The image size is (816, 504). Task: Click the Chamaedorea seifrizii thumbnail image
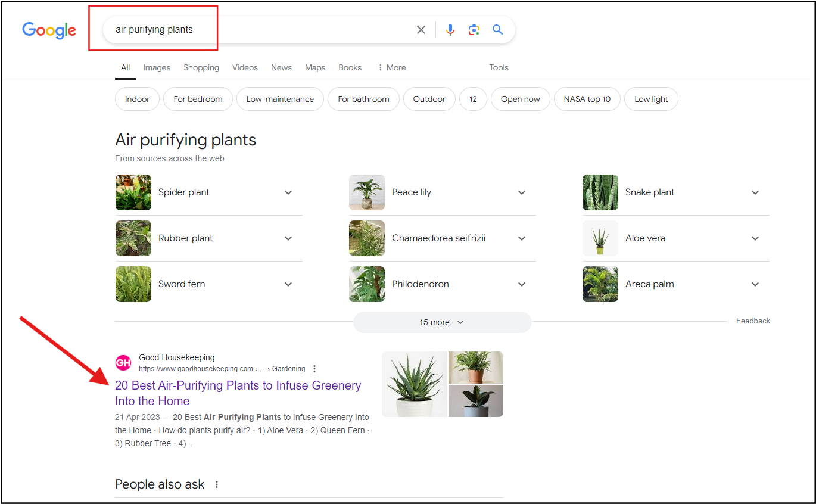click(367, 238)
